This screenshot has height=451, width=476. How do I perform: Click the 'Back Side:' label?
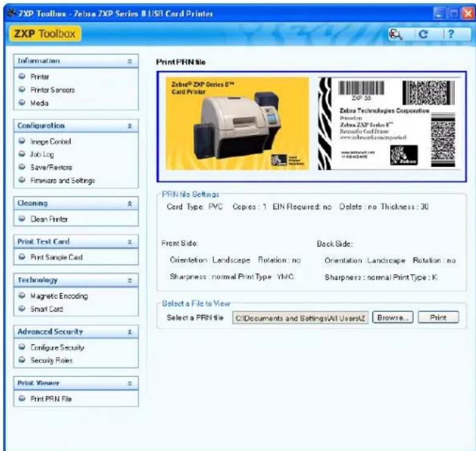pos(335,244)
